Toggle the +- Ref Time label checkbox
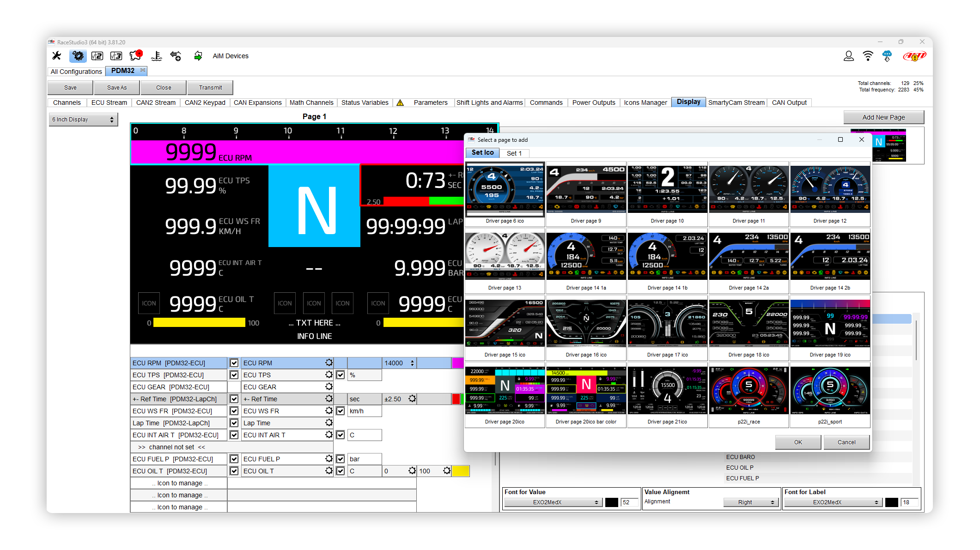This screenshot has height=550, width=980. point(234,399)
